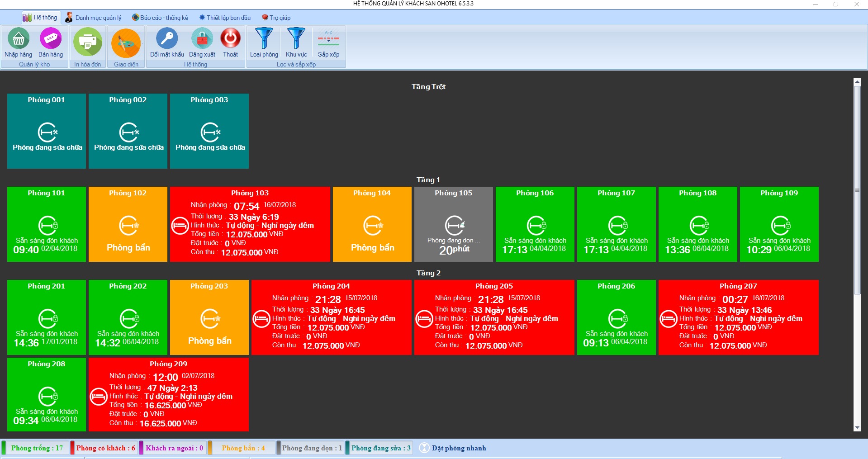The image size is (868, 459).
Task: Click the bed icon in Phòng 204
Action: [261, 319]
